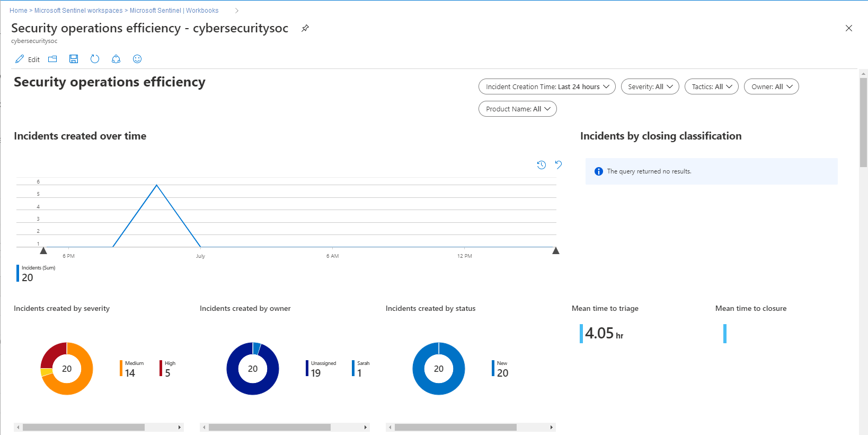Open feedback with the smiley icon
This screenshot has width=868, height=435.
[137, 59]
